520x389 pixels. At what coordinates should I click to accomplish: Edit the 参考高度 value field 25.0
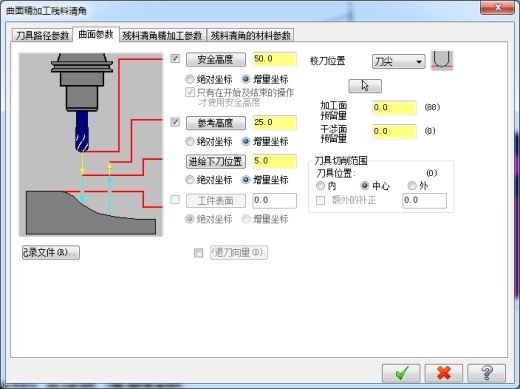274,123
